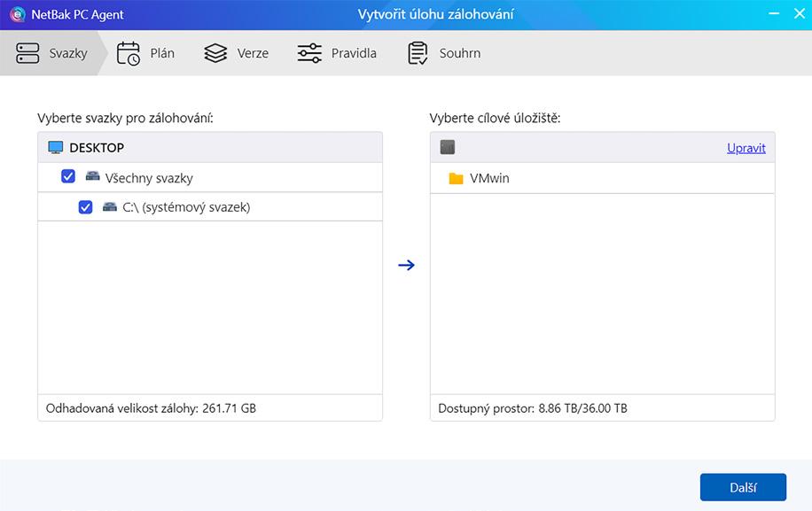Click the Svazky volumes step icon

28,53
